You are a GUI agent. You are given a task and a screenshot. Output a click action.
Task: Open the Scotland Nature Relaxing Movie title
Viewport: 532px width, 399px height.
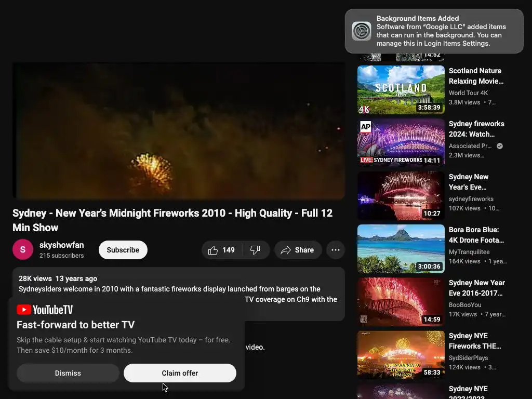tap(476, 76)
